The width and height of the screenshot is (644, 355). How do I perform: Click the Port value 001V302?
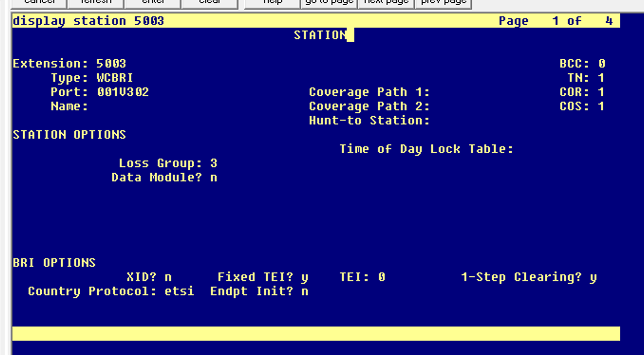(x=123, y=92)
